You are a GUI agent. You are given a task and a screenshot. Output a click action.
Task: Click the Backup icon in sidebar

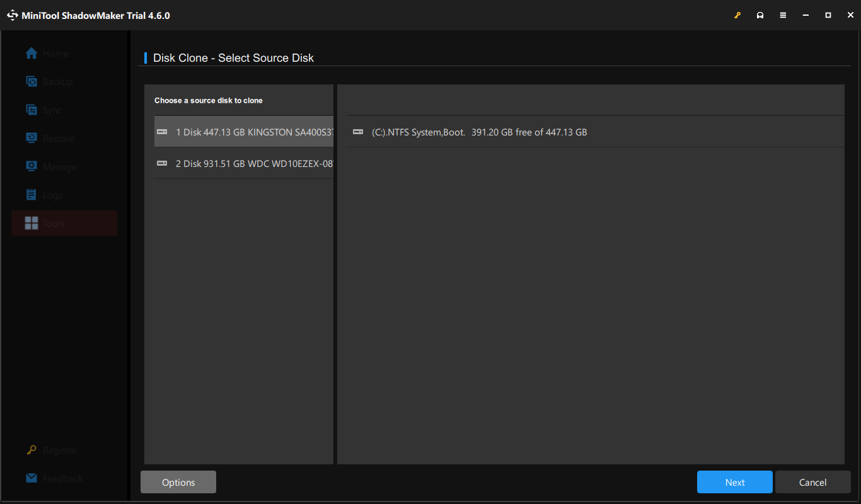point(32,82)
